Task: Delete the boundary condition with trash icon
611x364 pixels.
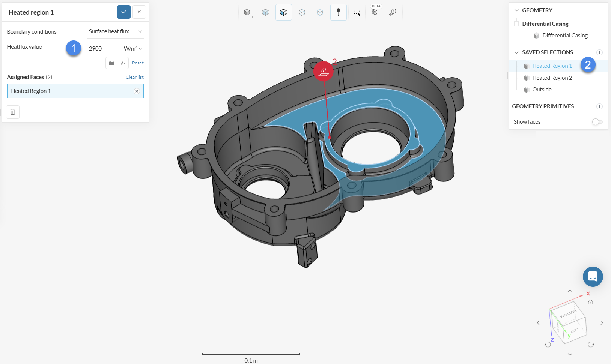Action: pos(13,112)
